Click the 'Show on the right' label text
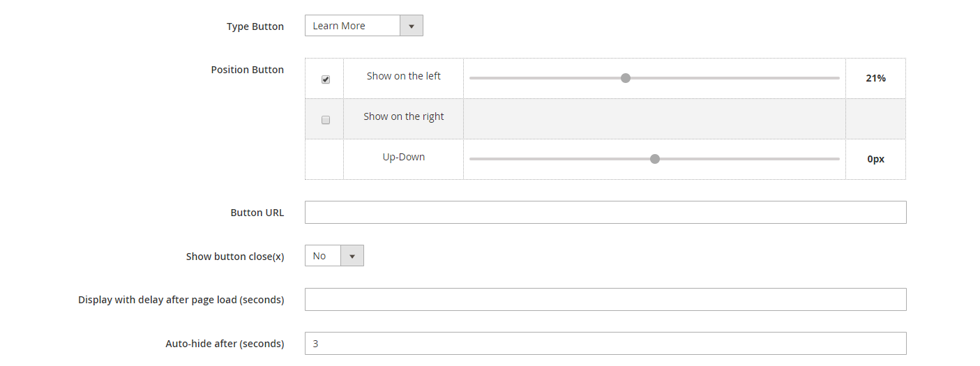 403,116
